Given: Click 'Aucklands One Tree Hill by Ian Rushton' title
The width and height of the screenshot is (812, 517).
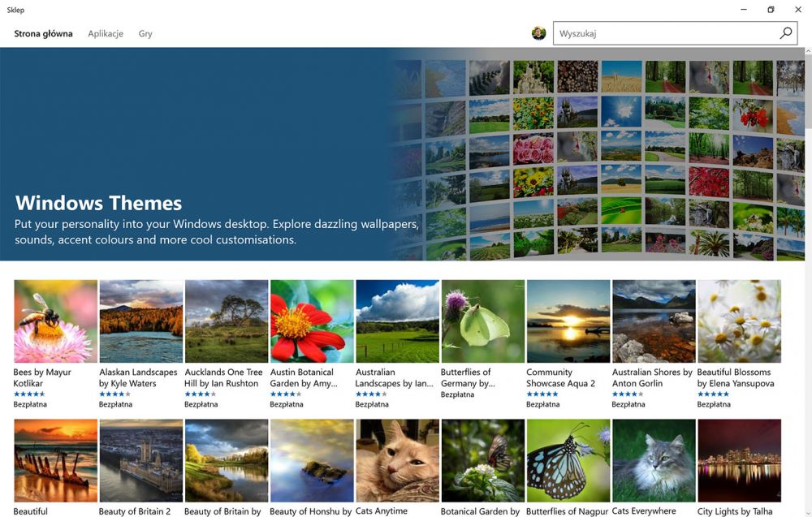Looking at the screenshot, I should (223, 377).
